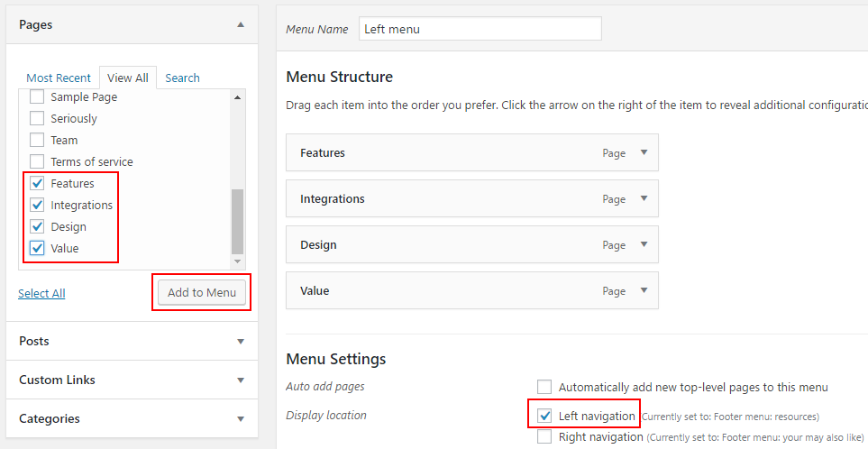Switch to the Search tab
This screenshot has height=449, width=868.
coord(182,78)
